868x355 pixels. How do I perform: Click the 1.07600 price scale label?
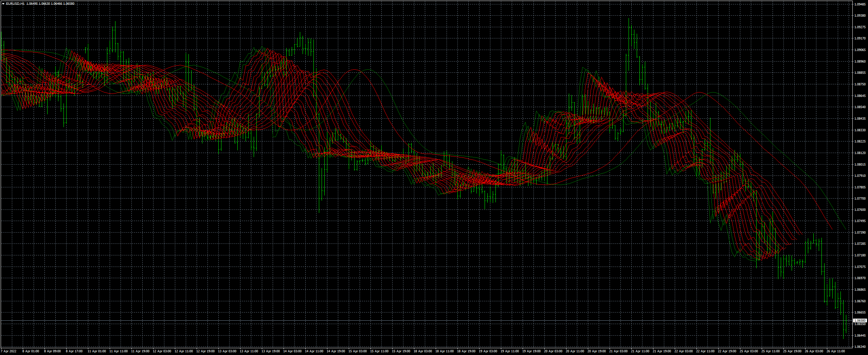[860, 210]
